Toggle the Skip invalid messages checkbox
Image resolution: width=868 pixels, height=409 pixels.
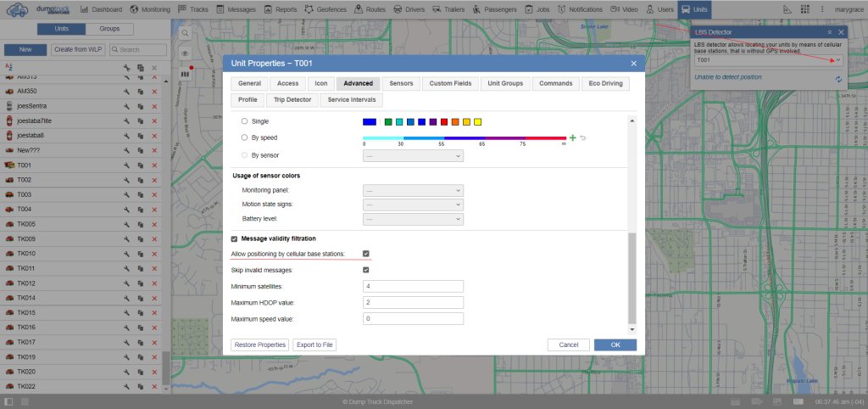pyautogui.click(x=366, y=270)
